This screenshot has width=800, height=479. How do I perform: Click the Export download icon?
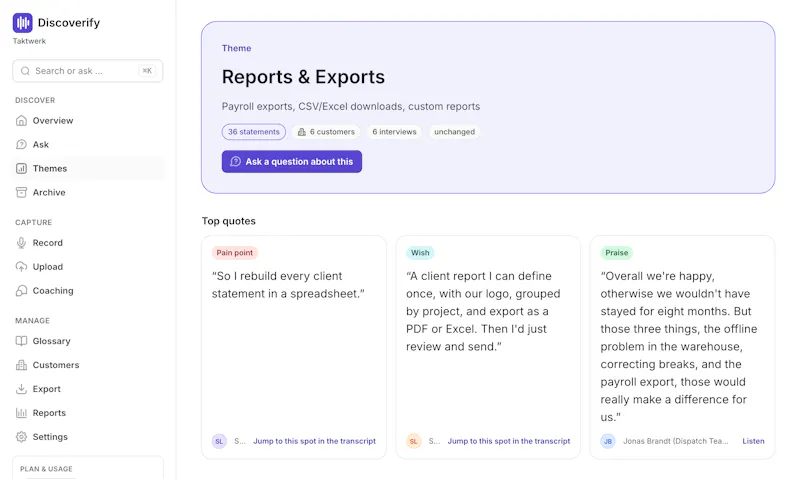pyautogui.click(x=21, y=389)
